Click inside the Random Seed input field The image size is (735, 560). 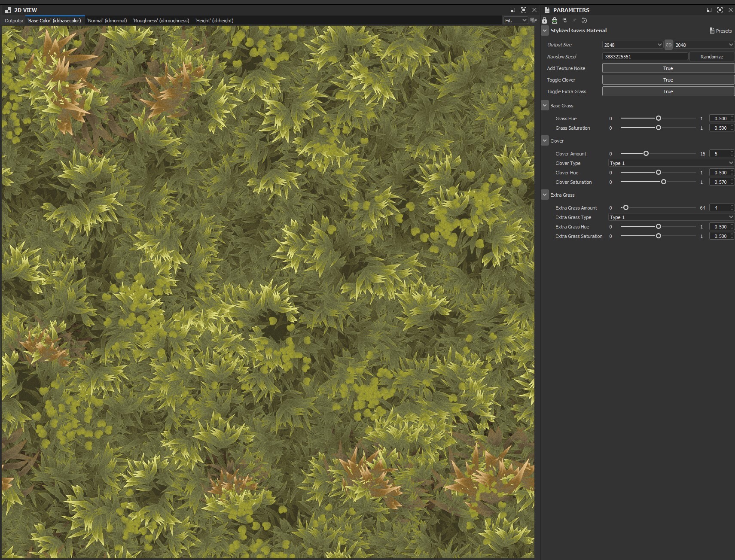click(644, 56)
